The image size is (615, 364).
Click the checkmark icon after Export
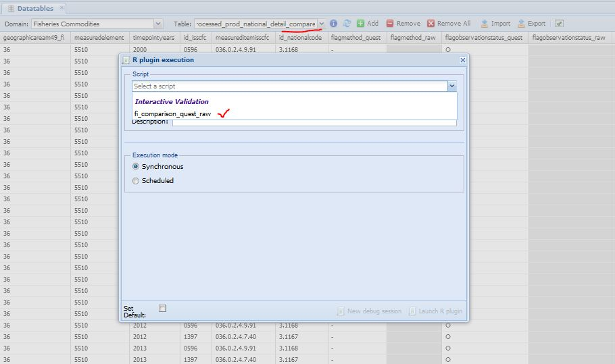point(559,24)
